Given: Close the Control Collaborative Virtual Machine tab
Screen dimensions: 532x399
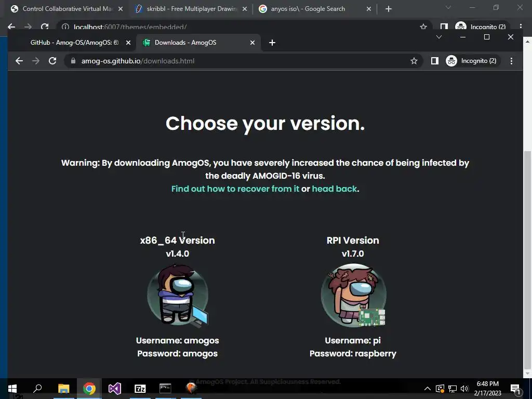Looking at the screenshot, I should (x=121, y=9).
